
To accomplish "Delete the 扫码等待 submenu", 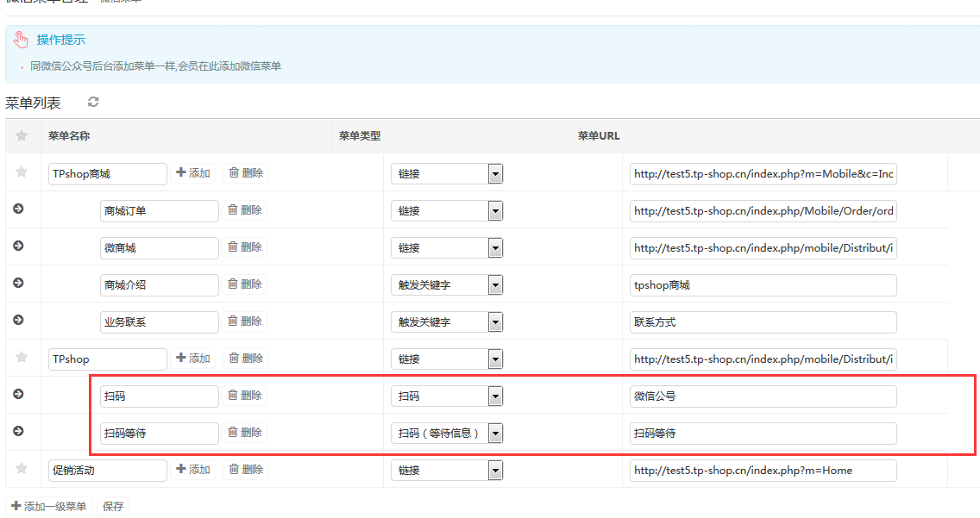I will [245, 433].
